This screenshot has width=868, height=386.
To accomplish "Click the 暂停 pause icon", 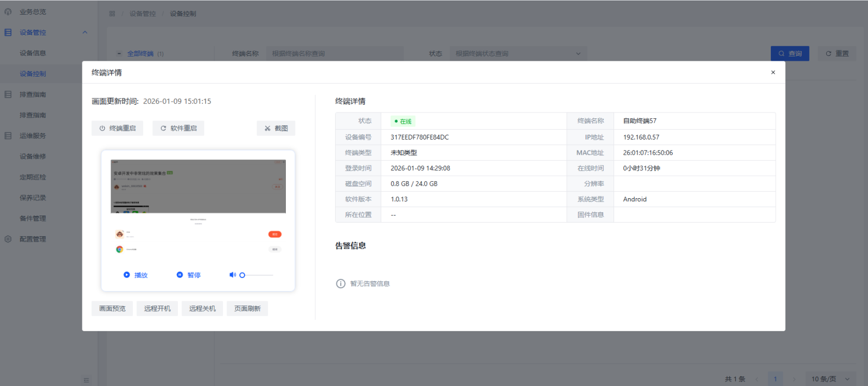I will pyautogui.click(x=180, y=275).
